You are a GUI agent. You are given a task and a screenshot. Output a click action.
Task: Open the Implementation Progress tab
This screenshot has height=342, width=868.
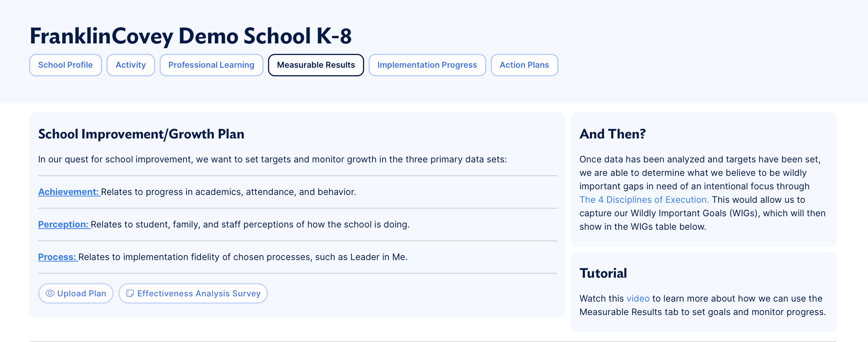427,65
